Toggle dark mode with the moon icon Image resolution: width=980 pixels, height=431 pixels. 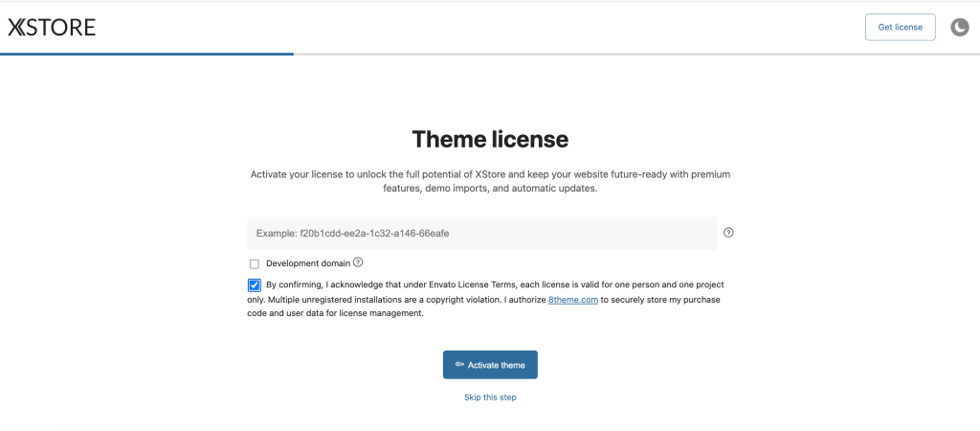959,28
